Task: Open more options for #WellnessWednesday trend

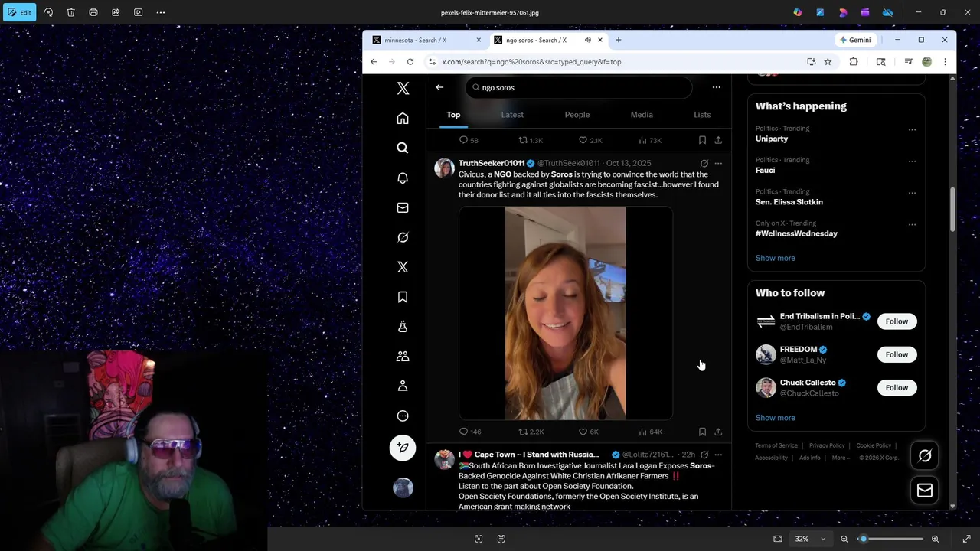Action: coord(912,225)
